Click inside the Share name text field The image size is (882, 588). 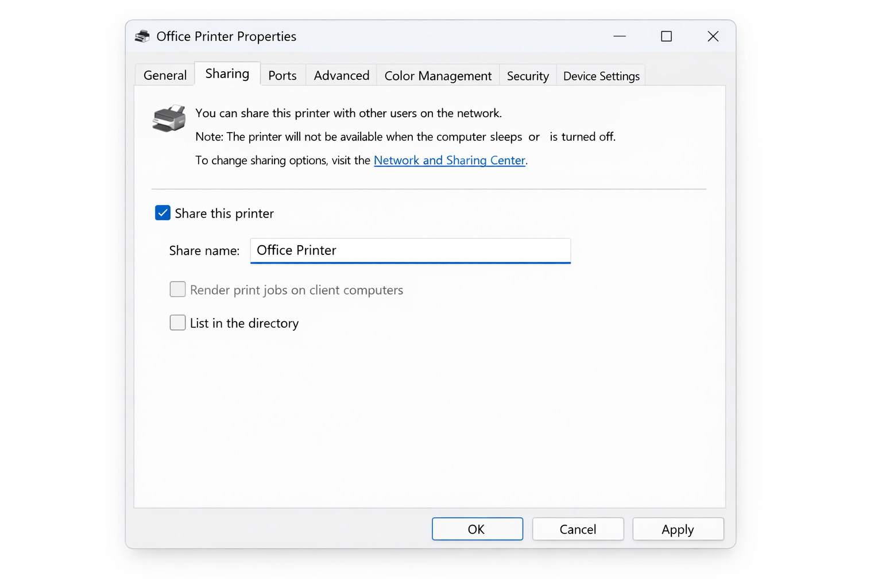(410, 250)
